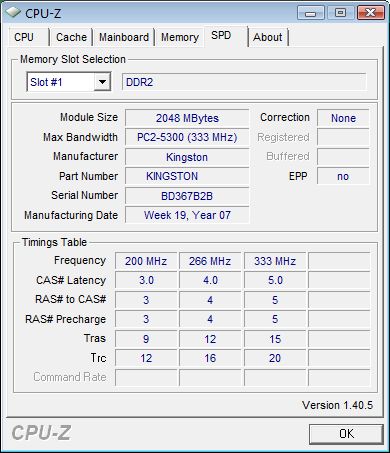
Task: Click the OK button
Action: tap(346, 434)
